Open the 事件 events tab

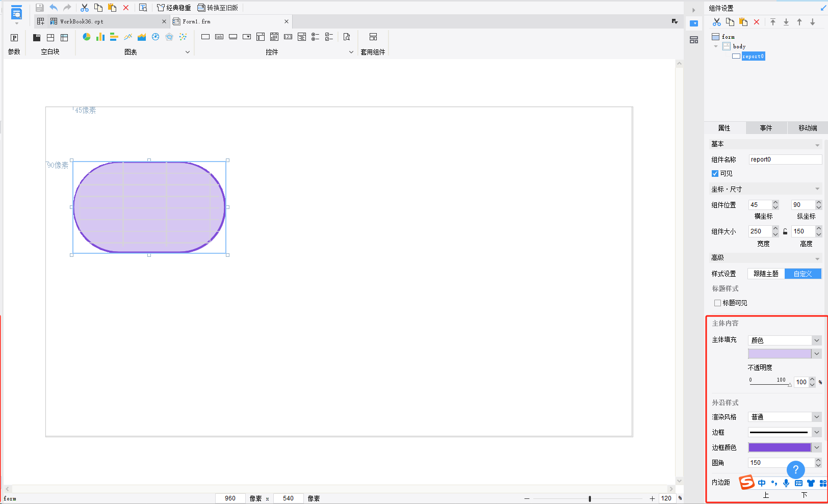click(766, 128)
